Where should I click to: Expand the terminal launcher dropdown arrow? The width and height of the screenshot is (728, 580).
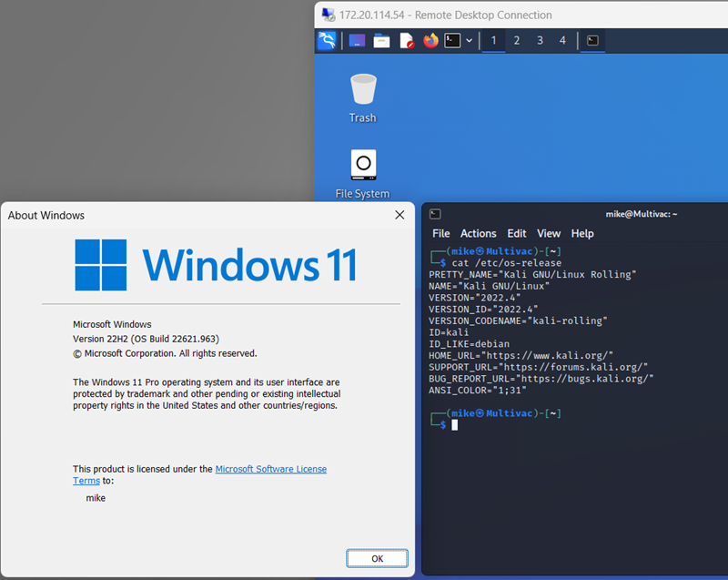(470, 40)
